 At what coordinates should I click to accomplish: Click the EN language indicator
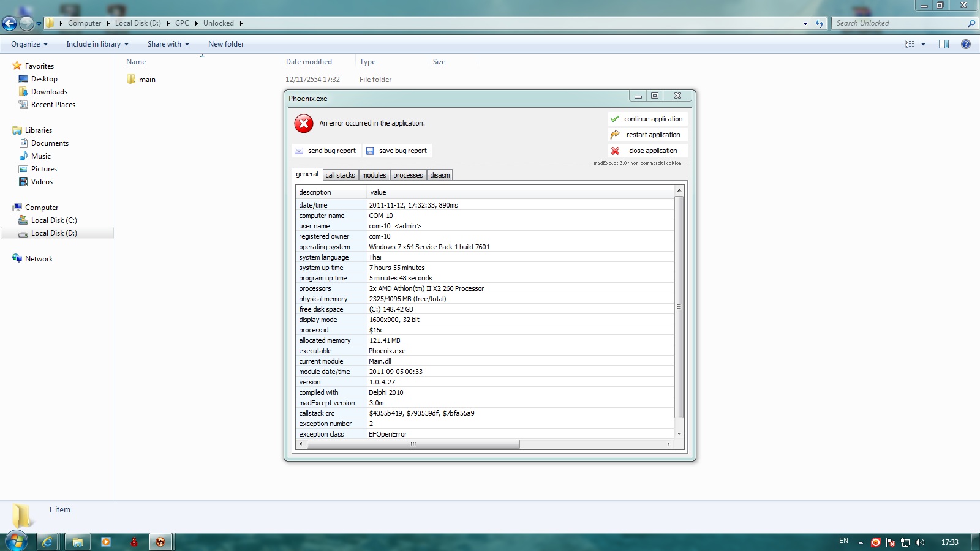pyautogui.click(x=843, y=541)
